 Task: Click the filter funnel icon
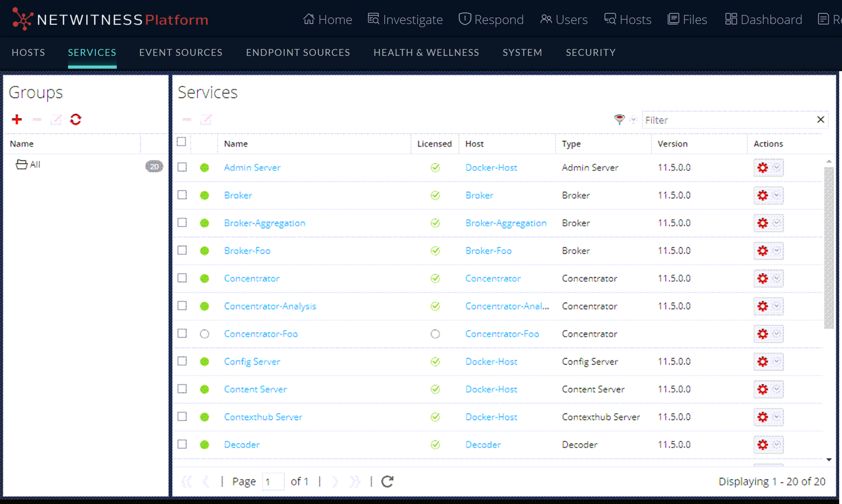coord(619,120)
